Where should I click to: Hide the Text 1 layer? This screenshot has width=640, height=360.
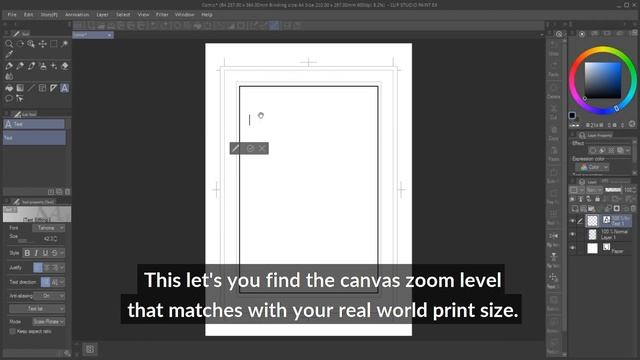tap(572, 221)
